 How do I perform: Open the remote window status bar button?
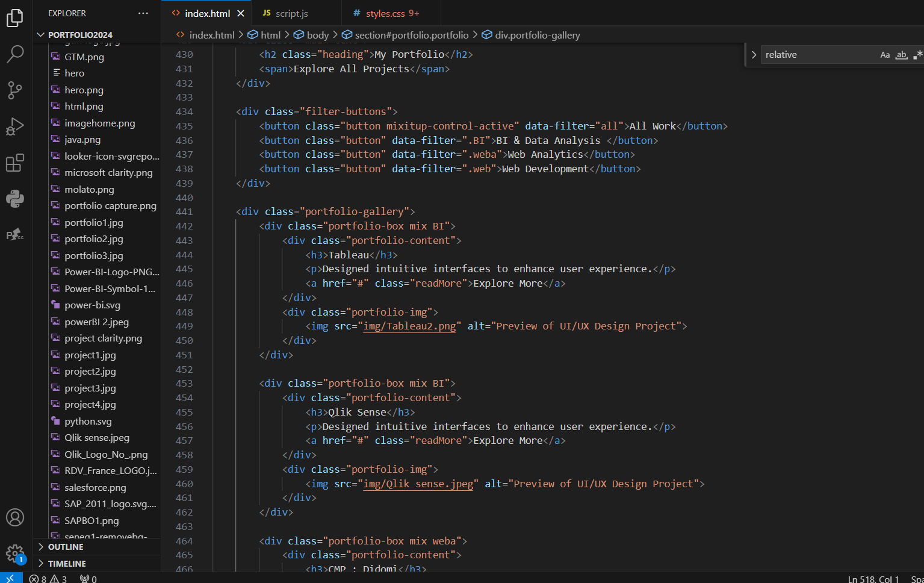pyautogui.click(x=11, y=578)
